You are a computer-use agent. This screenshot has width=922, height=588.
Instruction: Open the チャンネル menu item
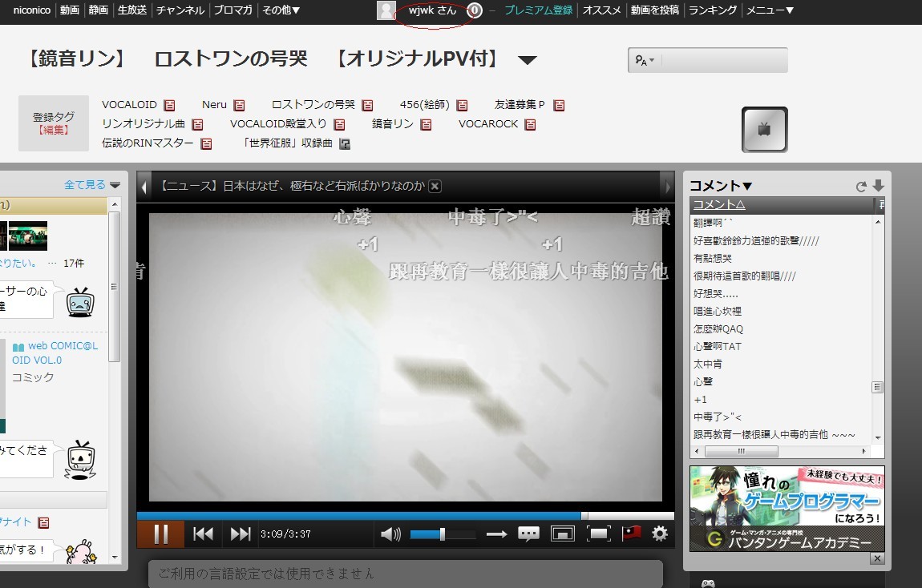coord(180,10)
